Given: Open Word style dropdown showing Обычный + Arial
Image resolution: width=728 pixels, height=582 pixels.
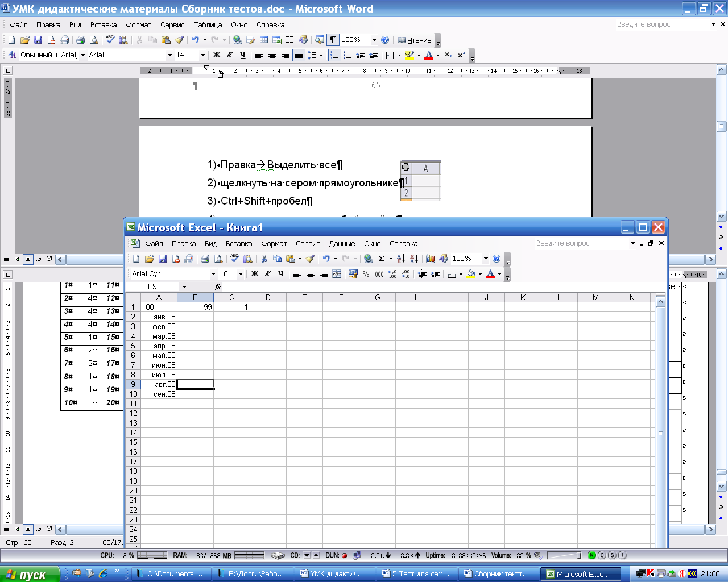Looking at the screenshot, I should click(x=82, y=55).
